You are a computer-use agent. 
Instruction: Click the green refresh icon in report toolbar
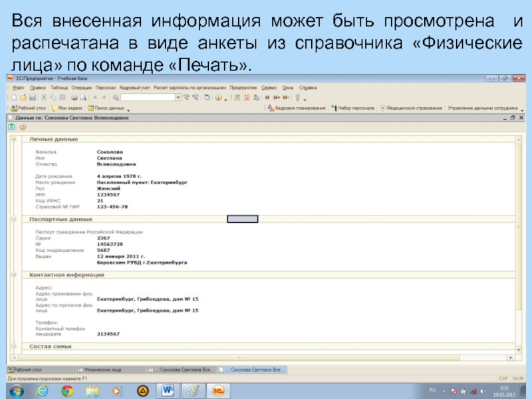(x=12, y=127)
